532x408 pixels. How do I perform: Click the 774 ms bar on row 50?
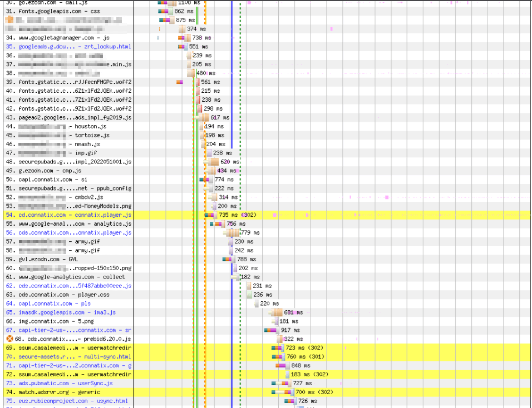point(206,179)
